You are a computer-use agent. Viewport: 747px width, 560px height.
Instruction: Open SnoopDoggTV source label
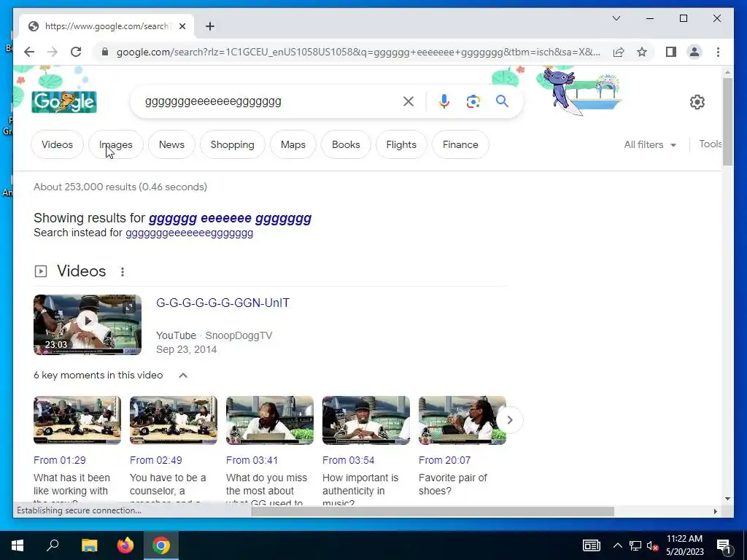coord(239,335)
